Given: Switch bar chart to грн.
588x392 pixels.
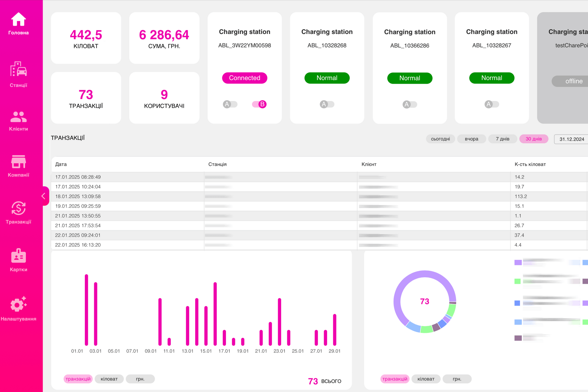Looking at the screenshot, I should (x=140, y=379).
